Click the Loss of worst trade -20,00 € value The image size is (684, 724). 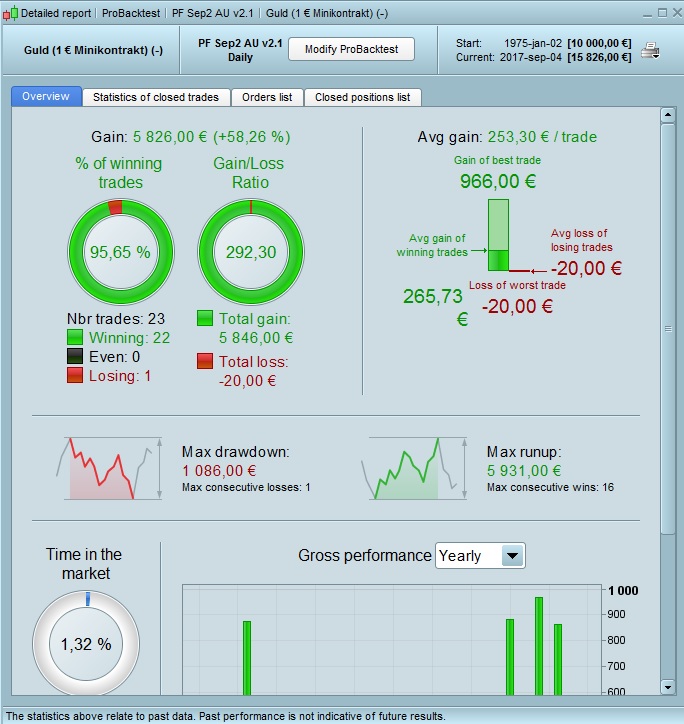pos(517,306)
